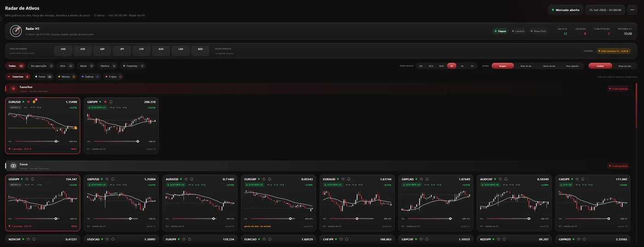The height and width of the screenshot is (247, 644).
Task: Click the Radar H1 radar icon
Action: coord(16,31)
